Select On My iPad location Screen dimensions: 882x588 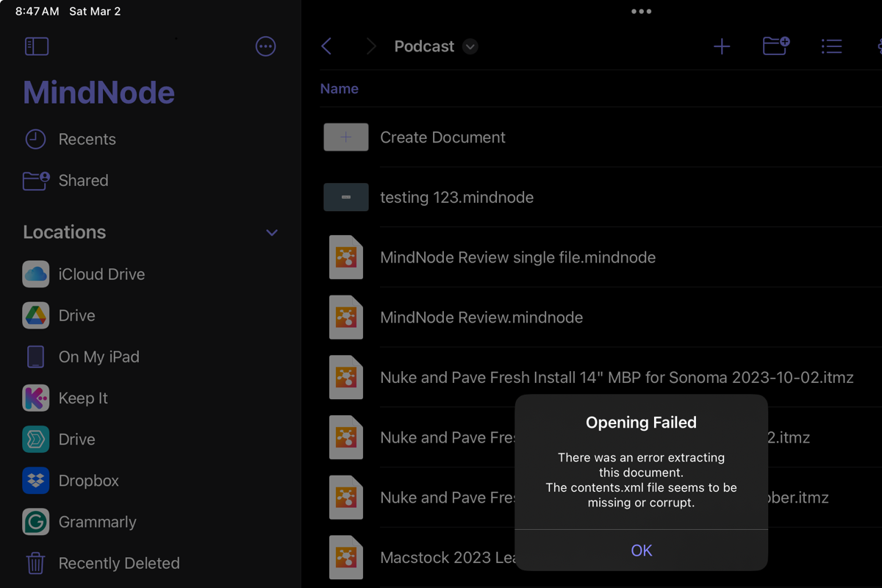pos(98,356)
